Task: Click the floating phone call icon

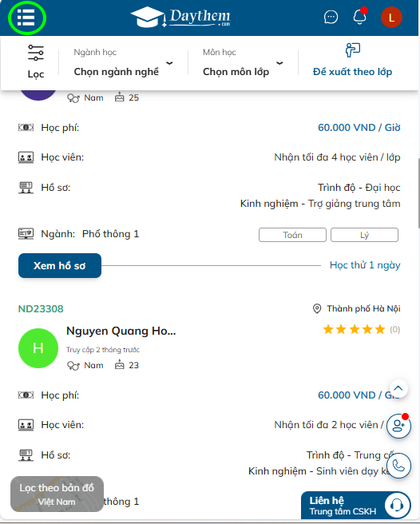Action: 398,466
